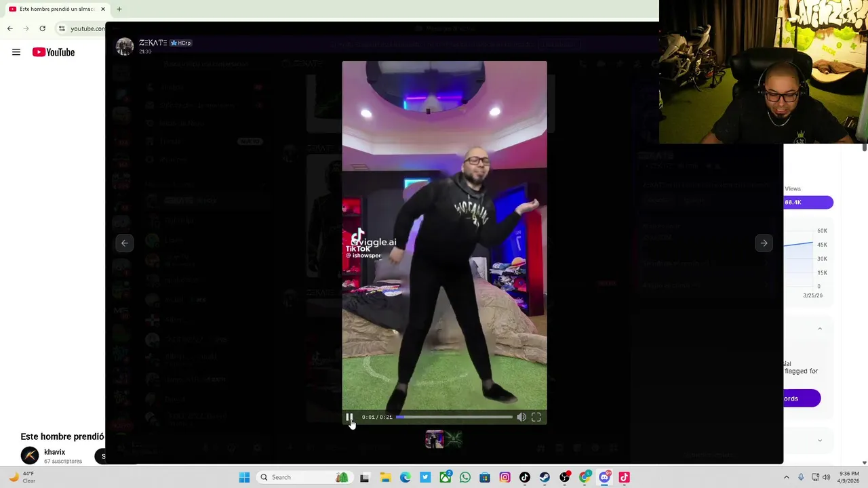This screenshot has width=868, height=488.
Task: Switch to Discord in the taskbar
Action: 604,477
